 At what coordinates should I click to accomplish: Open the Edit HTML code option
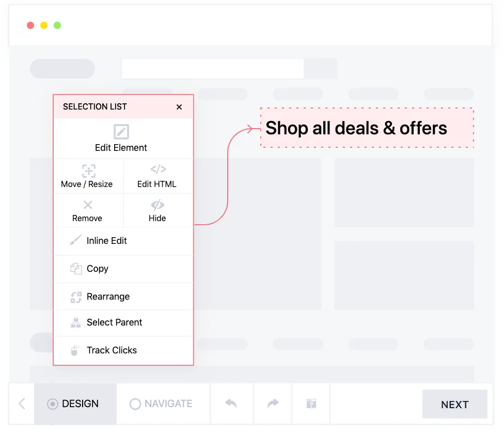pyautogui.click(x=159, y=176)
